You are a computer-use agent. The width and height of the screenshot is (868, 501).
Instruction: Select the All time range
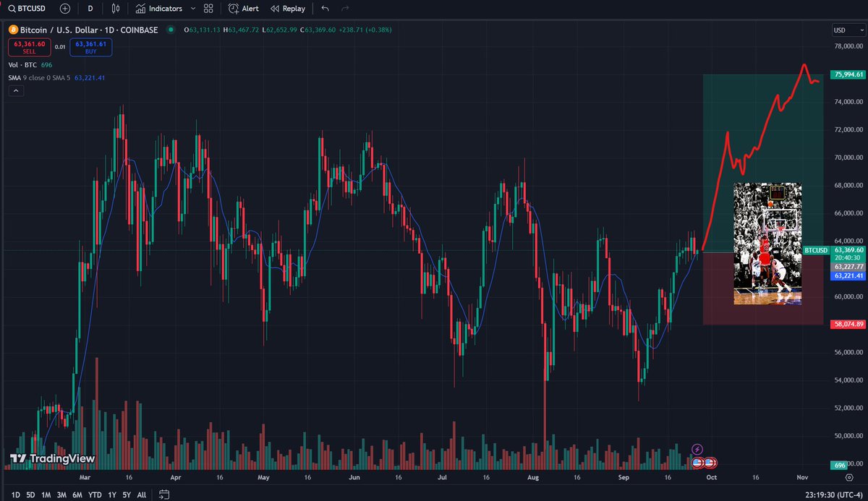[x=141, y=494]
